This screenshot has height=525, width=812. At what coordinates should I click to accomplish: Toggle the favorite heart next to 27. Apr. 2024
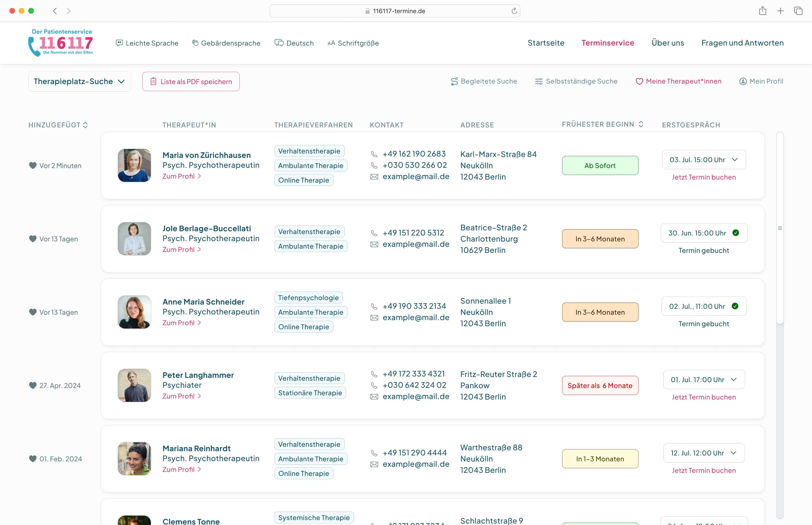pyautogui.click(x=33, y=385)
